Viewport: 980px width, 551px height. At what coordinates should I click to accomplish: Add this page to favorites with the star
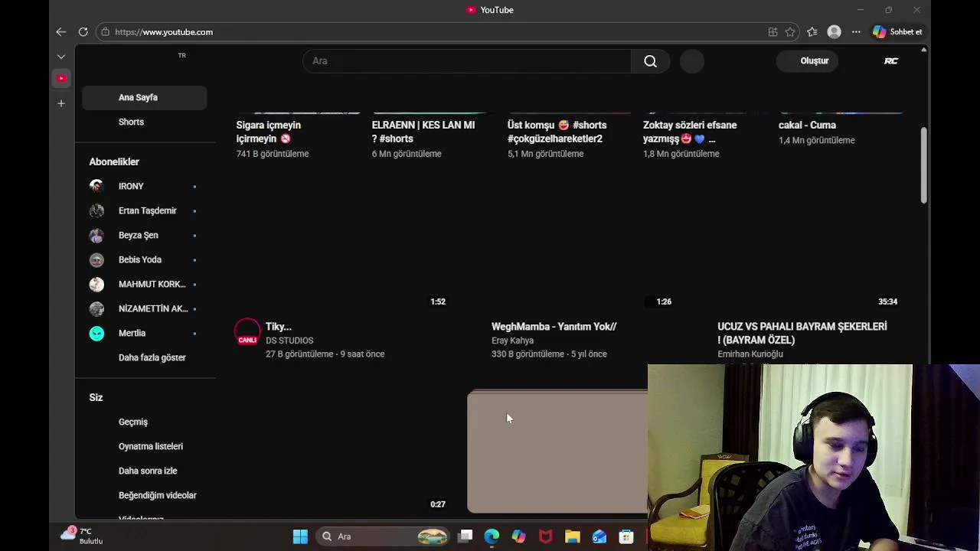pyautogui.click(x=790, y=32)
